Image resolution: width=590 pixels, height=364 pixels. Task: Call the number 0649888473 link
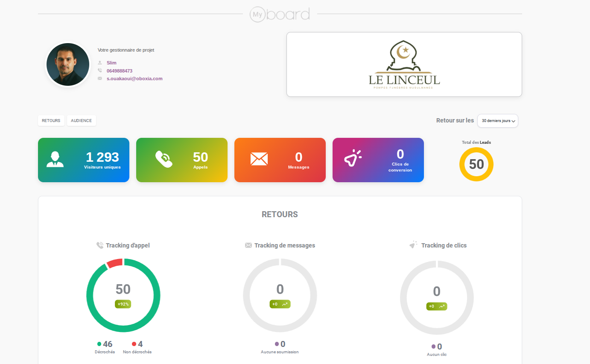(x=120, y=71)
